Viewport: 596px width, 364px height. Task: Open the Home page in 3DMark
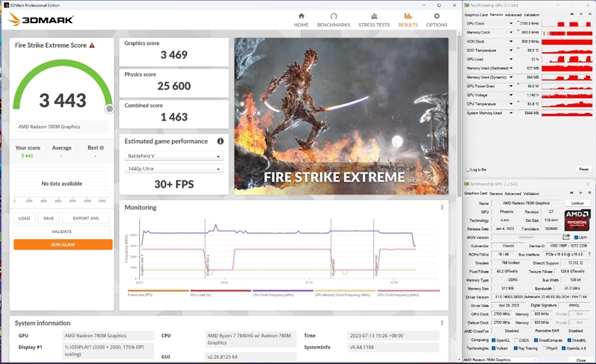pyautogui.click(x=301, y=19)
